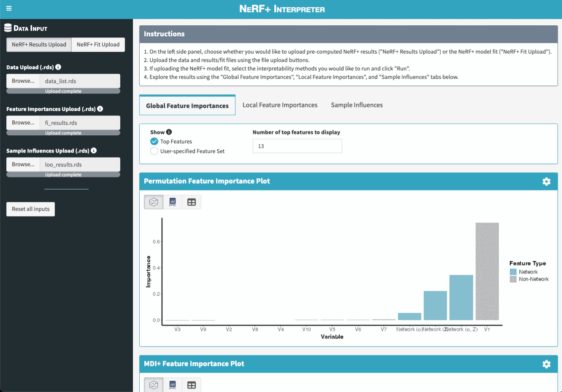Show Permutation feature importances as a table
The width and height of the screenshot is (562, 392).
(x=192, y=202)
